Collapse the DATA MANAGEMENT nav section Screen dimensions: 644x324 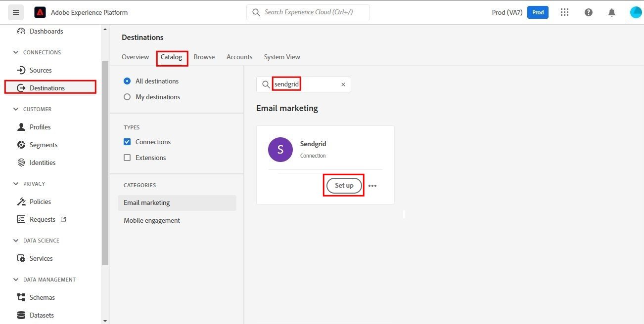pos(16,280)
